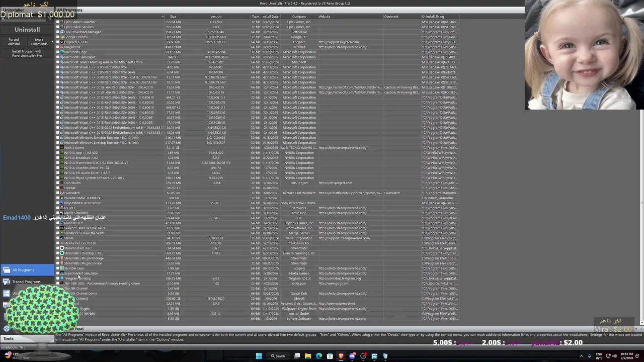Image resolution: width=644 pixels, height=362 pixels.
Task: Click the Stumble Guys icon
Action: click(x=62, y=268)
